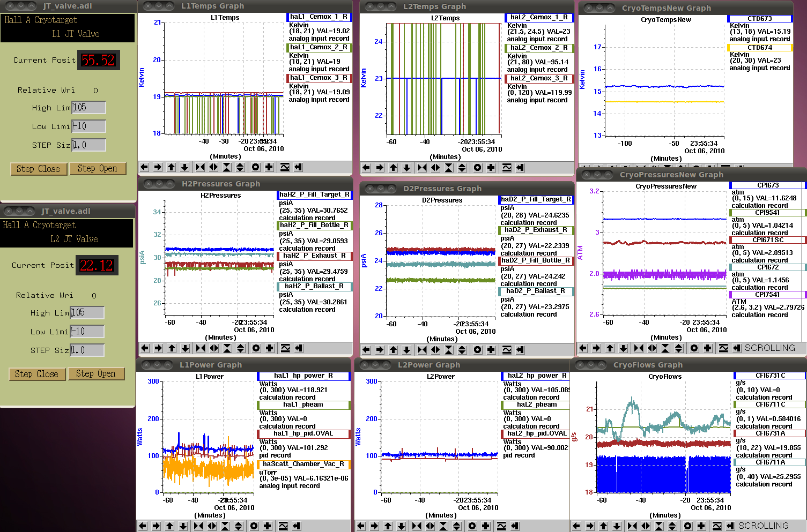The height and width of the screenshot is (532, 807).
Task: Select the CPI7541 curve legend in CryoPressuresNew
Action: (768, 295)
